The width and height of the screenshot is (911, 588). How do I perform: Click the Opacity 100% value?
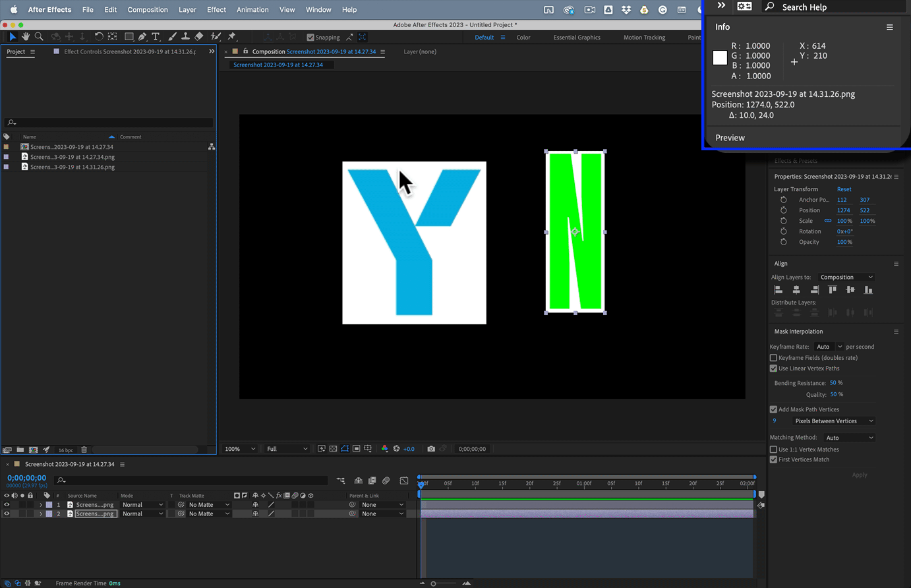pos(844,242)
